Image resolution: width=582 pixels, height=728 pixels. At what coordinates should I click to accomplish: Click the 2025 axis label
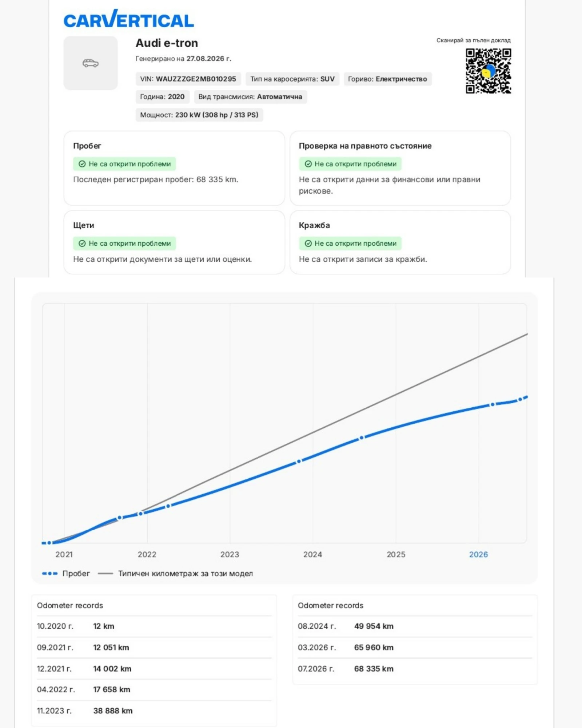396,554
